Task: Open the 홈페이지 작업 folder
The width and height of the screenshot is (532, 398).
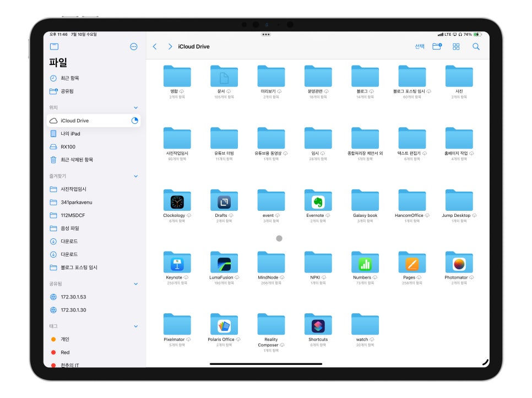Action: tap(459, 138)
